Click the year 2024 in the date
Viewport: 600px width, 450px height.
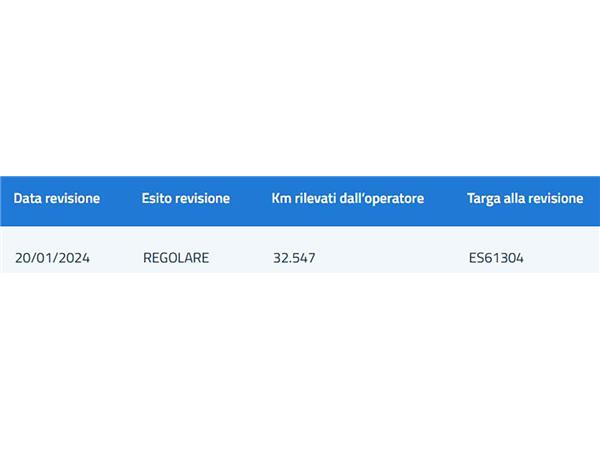[74, 258]
